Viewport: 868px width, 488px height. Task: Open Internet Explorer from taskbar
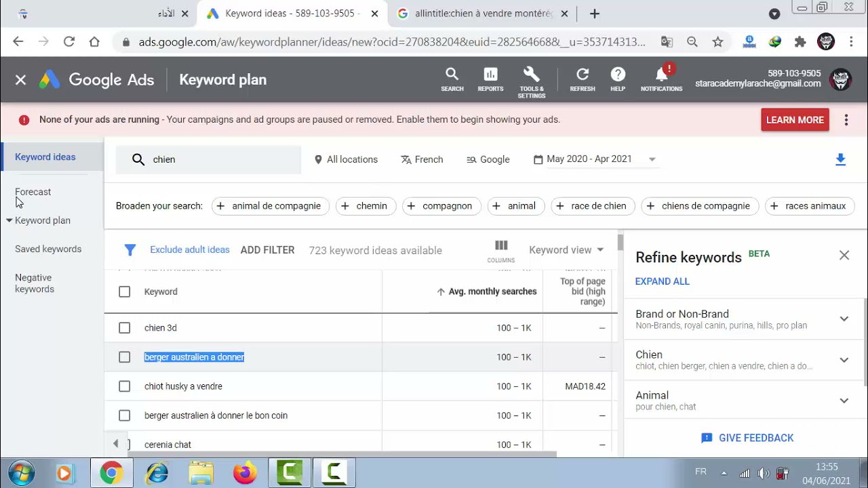pyautogui.click(x=157, y=472)
